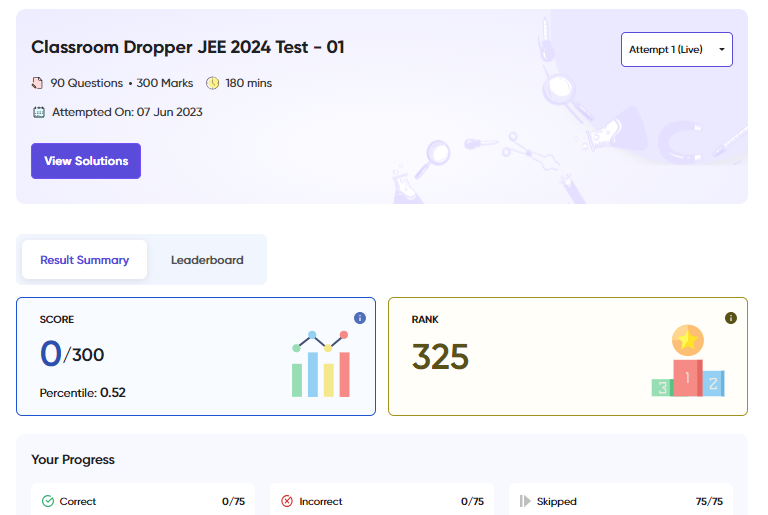The image size is (768, 515).
Task: Open the Attempt 1 (Live) dropdown
Action: click(676, 50)
